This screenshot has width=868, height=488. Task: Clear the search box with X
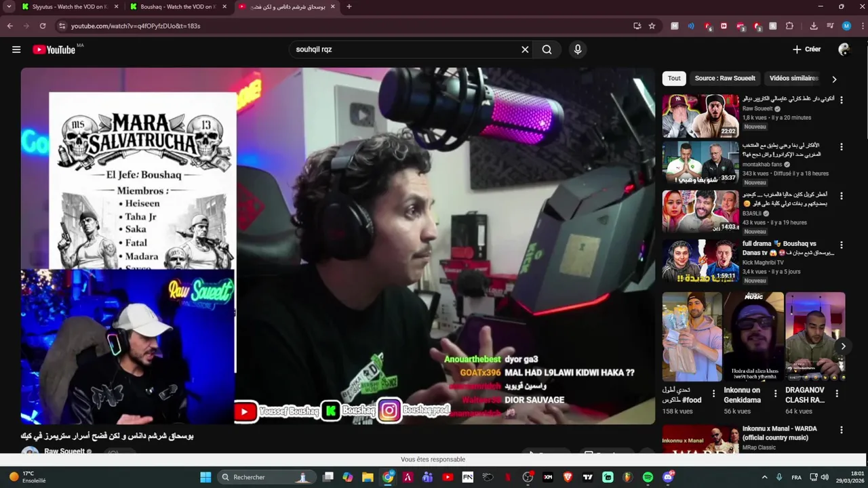coord(525,49)
